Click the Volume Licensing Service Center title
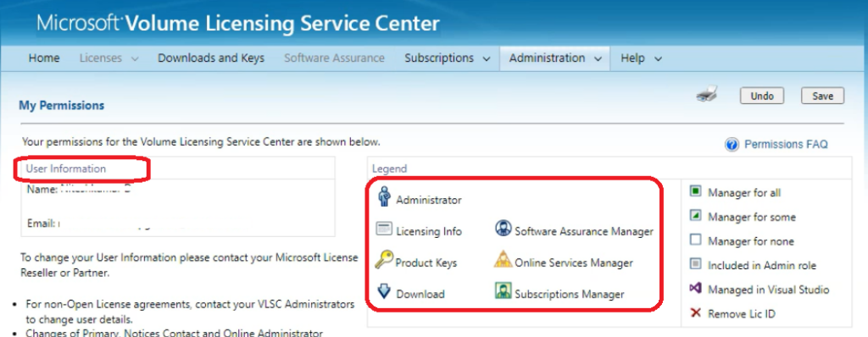The height and width of the screenshot is (337, 868). click(x=238, y=23)
